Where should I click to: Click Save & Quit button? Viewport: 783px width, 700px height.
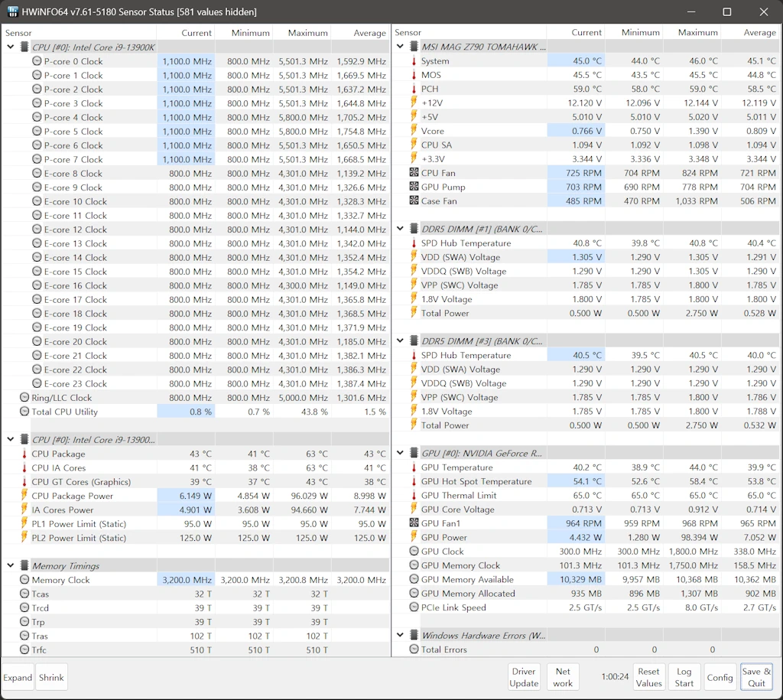tap(756, 678)
